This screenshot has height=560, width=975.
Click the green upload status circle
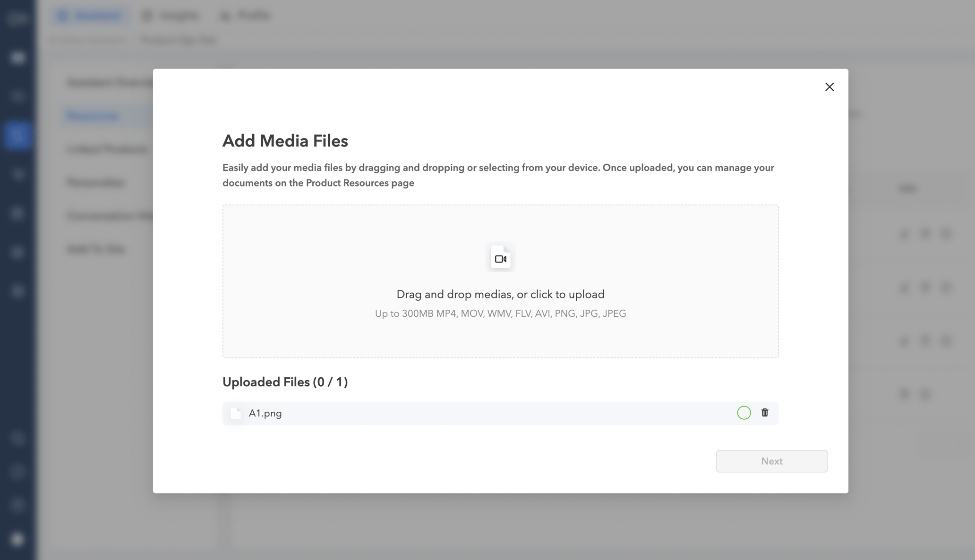click(744, 413)
